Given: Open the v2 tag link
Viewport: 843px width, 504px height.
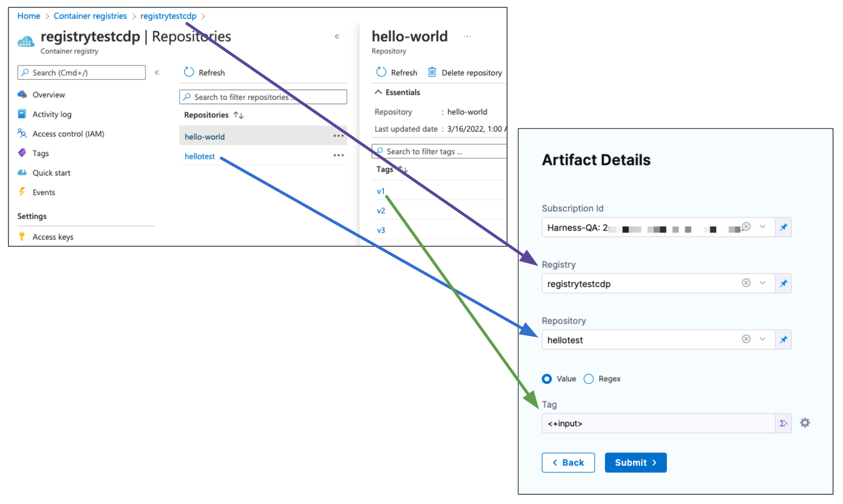Looking at the screenshot, I should [x=381, y=211].
